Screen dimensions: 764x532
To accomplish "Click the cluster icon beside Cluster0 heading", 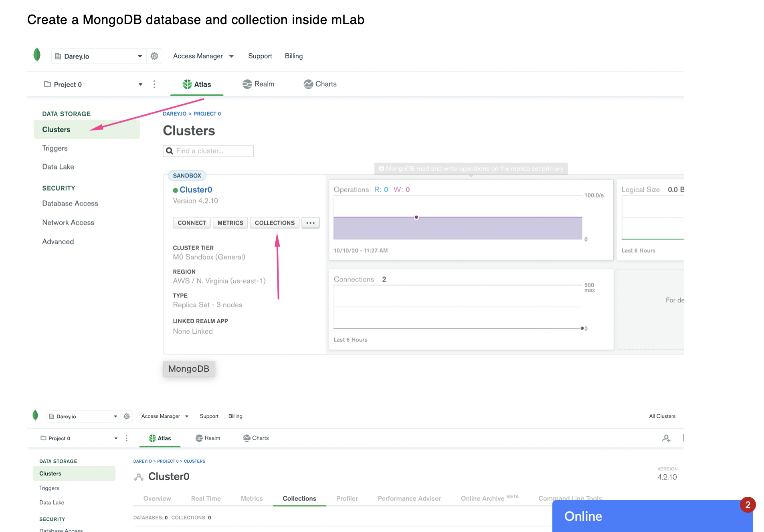I will click(139, 477).
